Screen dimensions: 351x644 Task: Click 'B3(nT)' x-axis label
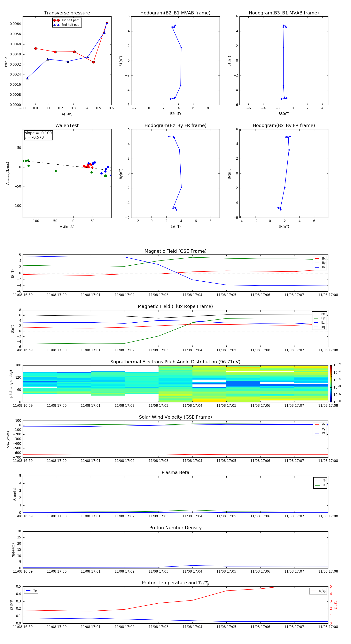284,114
